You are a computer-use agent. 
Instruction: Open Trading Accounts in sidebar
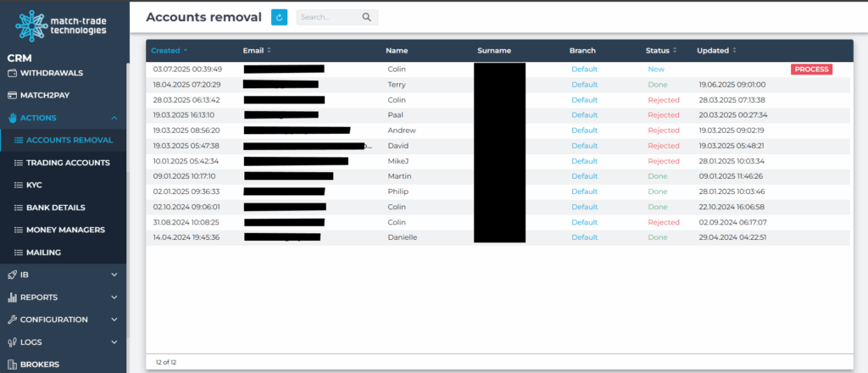(68, 163)
